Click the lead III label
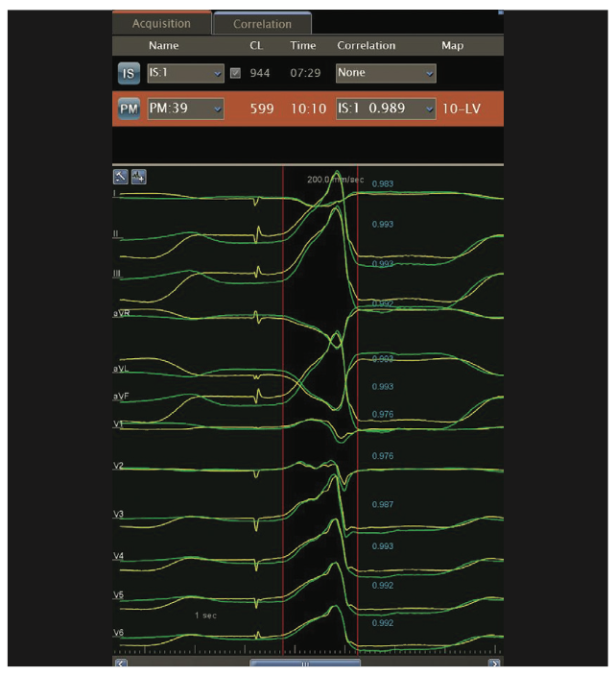 (118, 274)
